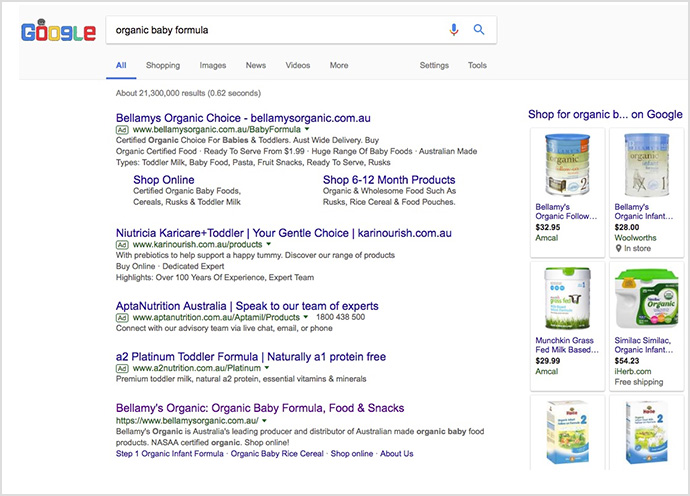Open the More menu
Viewport: 690px width, 496px height.
coord(339,66)
